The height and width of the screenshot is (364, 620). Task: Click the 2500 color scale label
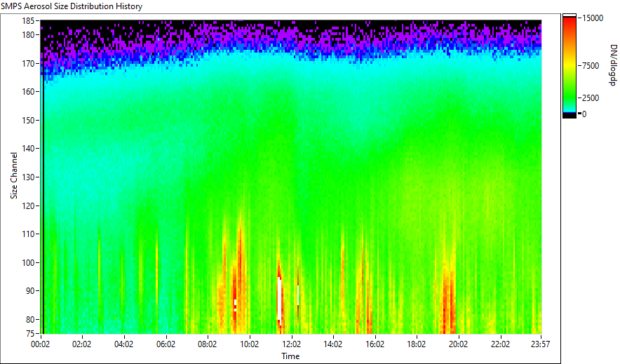[591, 98]
